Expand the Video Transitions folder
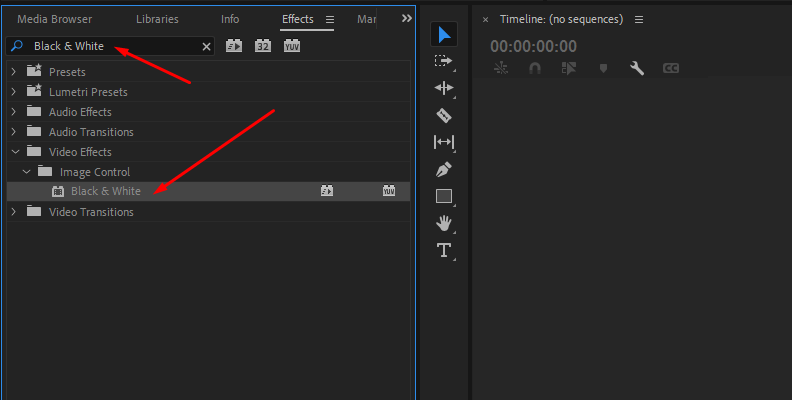Image resolution: width=792 pixels, height=400 pixels. 14,212
